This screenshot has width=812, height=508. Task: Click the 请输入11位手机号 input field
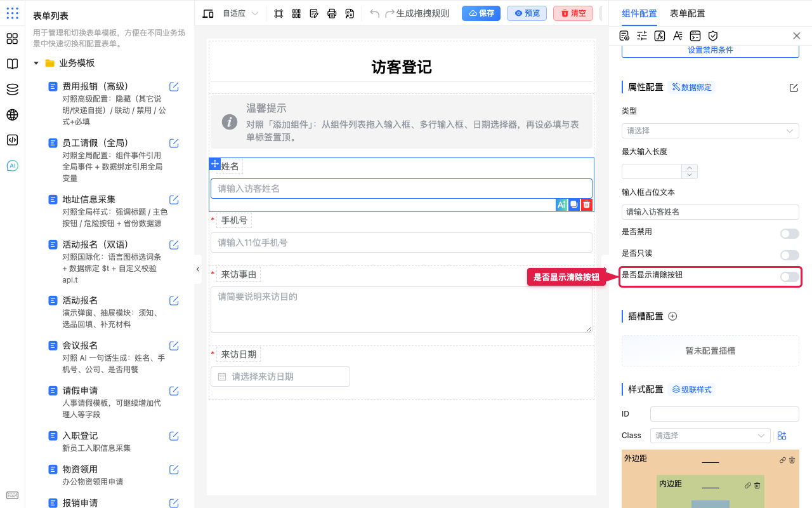click(x=402, y=243)
